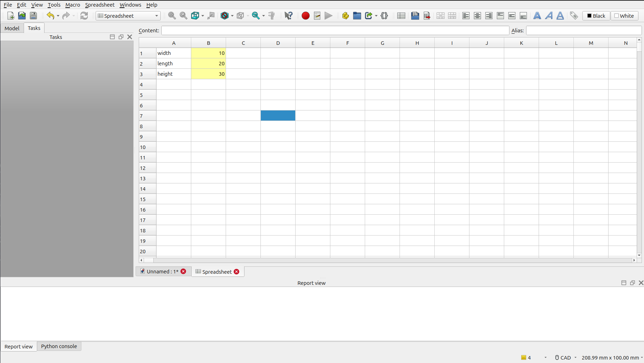
Task: Create a new spreadsheet
Action: (401, 16)
